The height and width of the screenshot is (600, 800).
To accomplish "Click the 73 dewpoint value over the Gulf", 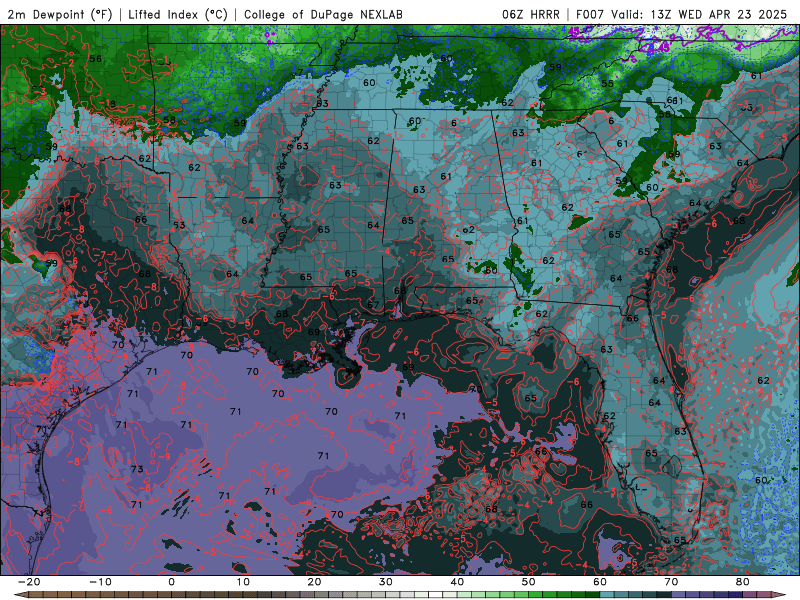I will [137, 469].
